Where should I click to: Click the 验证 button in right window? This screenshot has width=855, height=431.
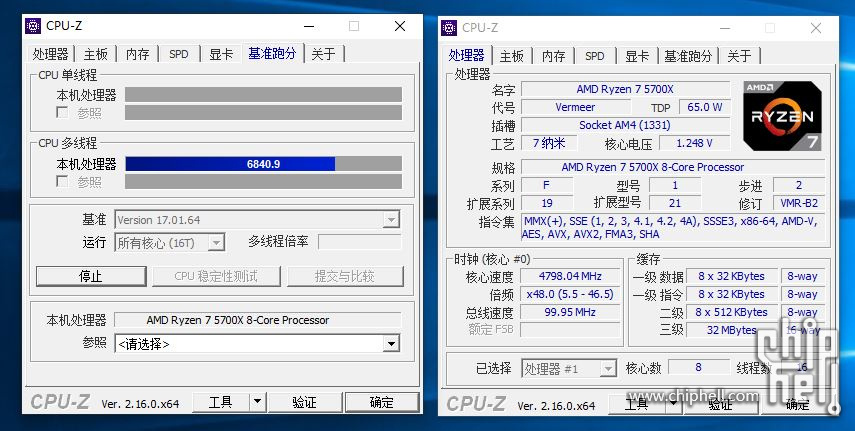(720, 404)
